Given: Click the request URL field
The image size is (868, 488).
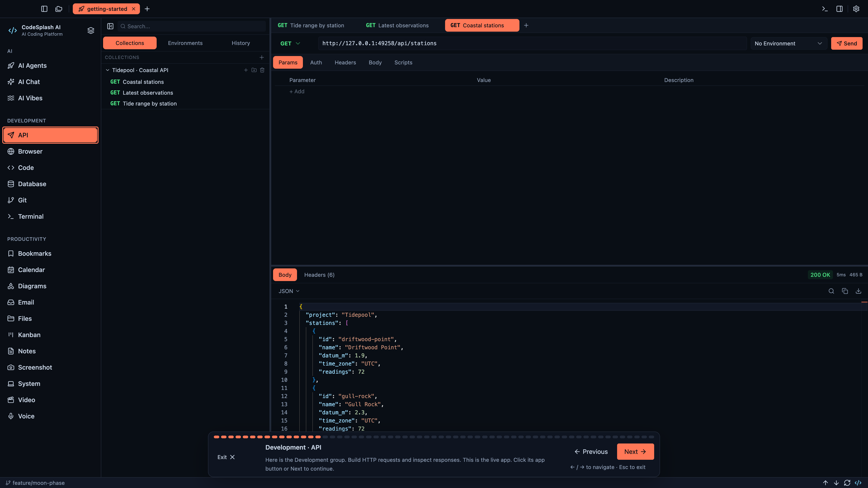Looking at the screenshot, I should click(x=532, y=43).
